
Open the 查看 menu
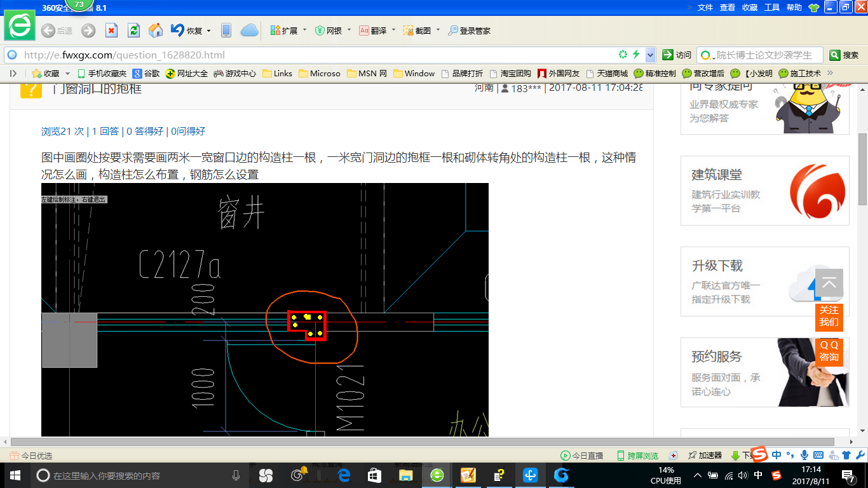coord(728,8)
